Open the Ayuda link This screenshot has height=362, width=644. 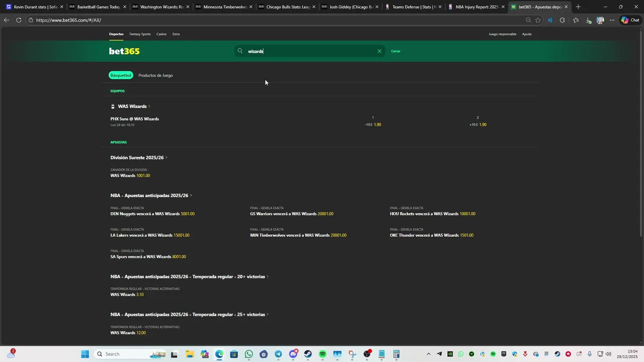[527, 34]
